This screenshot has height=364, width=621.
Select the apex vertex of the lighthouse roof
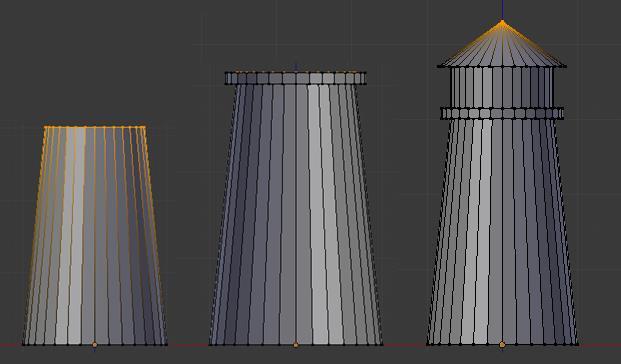[x=502, y=21]
